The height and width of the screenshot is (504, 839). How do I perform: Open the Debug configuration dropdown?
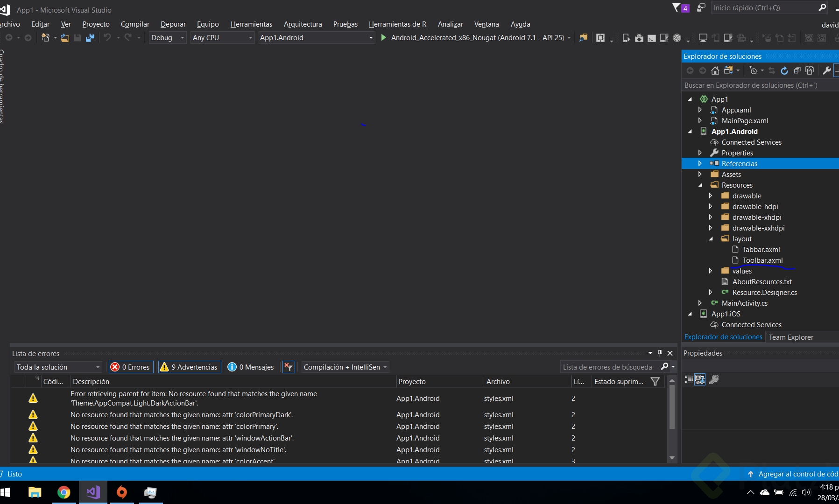click(x=168, y=38)
